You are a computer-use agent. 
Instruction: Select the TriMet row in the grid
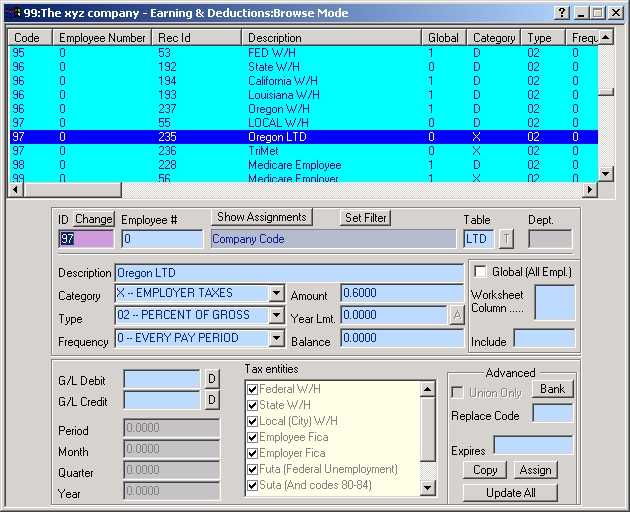click(300, 150)
